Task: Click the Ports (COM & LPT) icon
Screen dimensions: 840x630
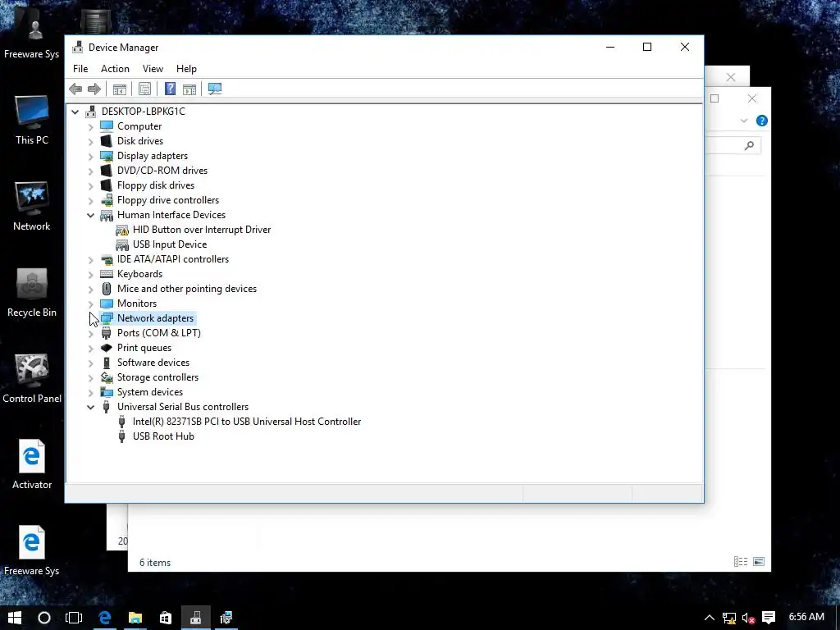Action: pyautogui.click(x=106, y=333)
